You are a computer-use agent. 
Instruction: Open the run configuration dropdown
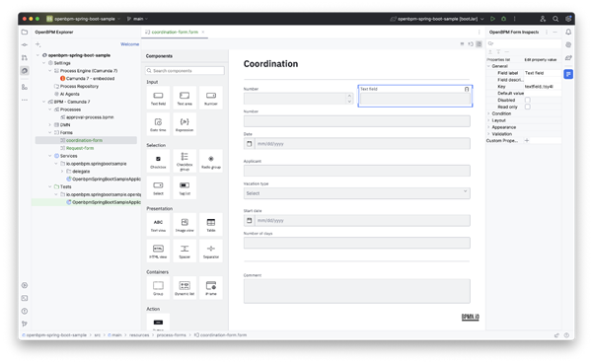(437, 19)
